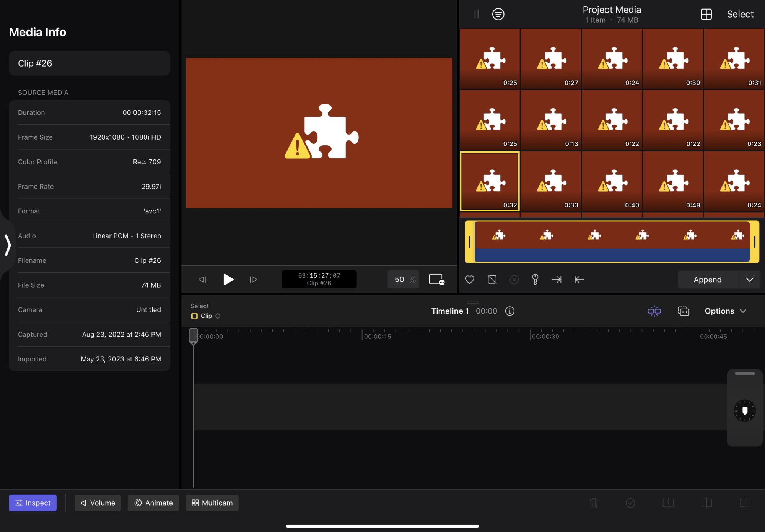
Task: Click the Timeline 1 info icon
Action: [509, 311]
